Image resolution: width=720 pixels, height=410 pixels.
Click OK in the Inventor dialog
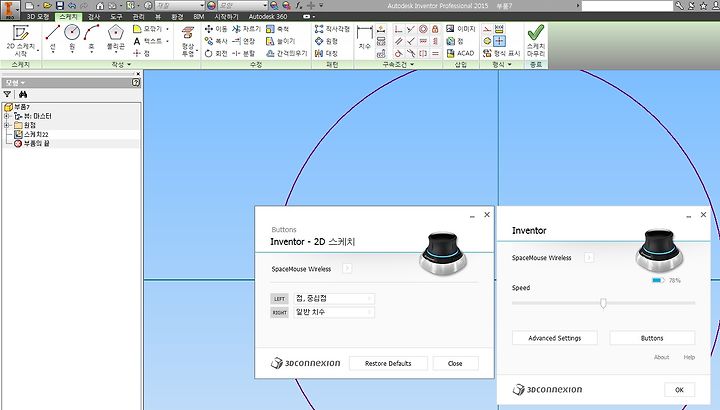tap(680, 390)
